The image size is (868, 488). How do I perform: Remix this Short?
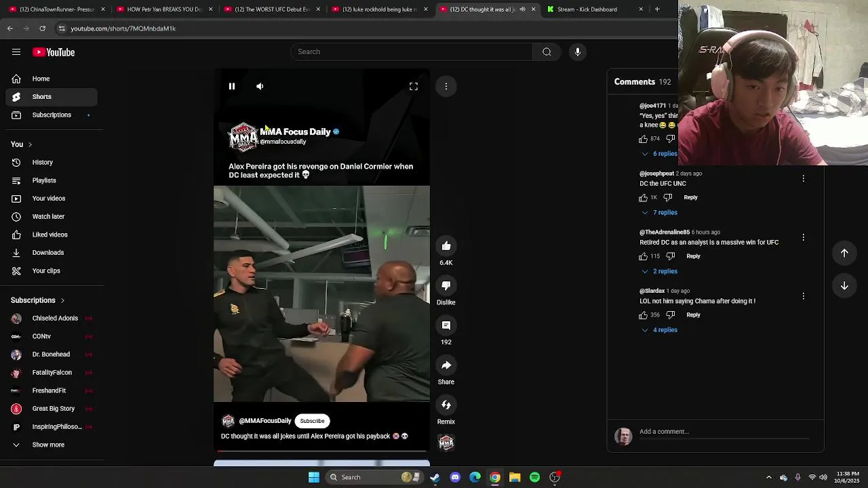click(x=446, y=405)
